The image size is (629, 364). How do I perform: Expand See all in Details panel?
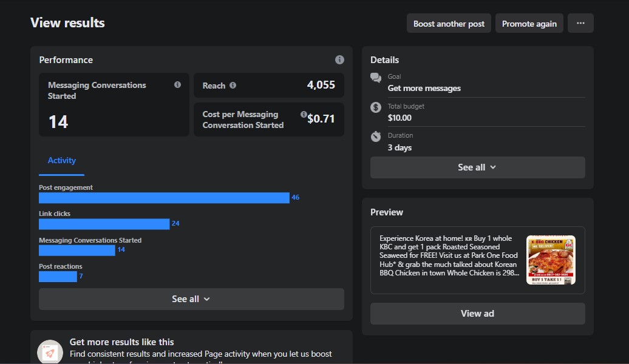[x=477, y=167]
